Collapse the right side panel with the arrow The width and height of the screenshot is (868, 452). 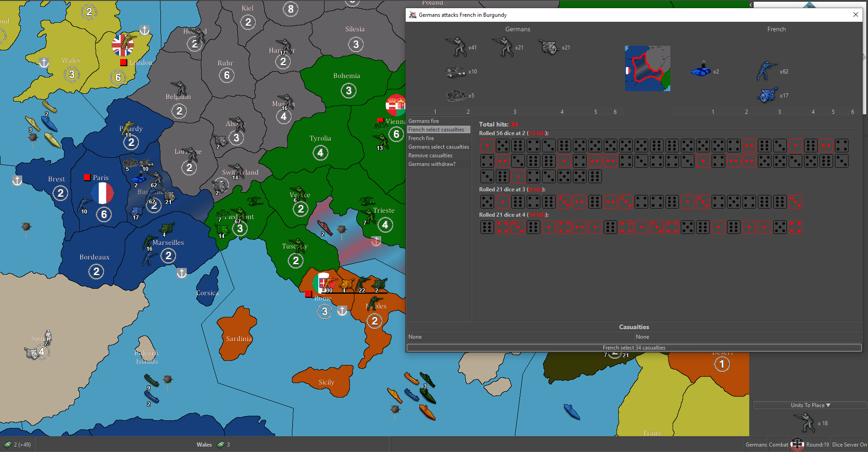[x=751, y=5]
